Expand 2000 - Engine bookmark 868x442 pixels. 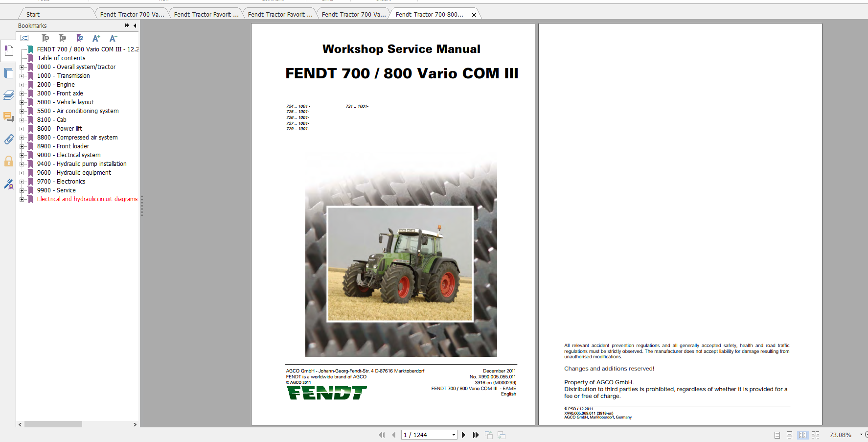tap(22, 85)
